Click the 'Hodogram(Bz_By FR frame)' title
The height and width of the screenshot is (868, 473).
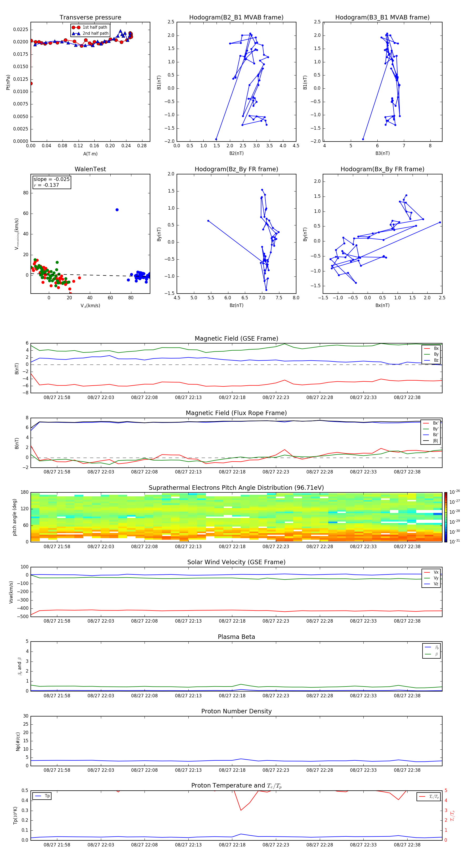click(236, 169)
